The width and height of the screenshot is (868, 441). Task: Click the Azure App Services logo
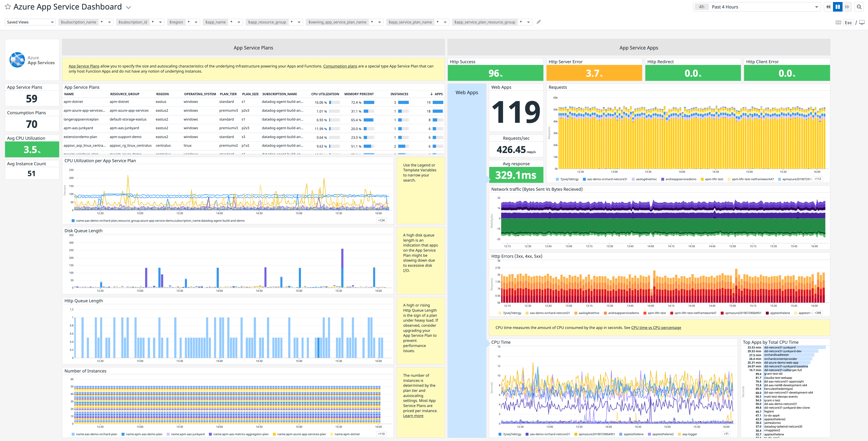coord(32,60)
